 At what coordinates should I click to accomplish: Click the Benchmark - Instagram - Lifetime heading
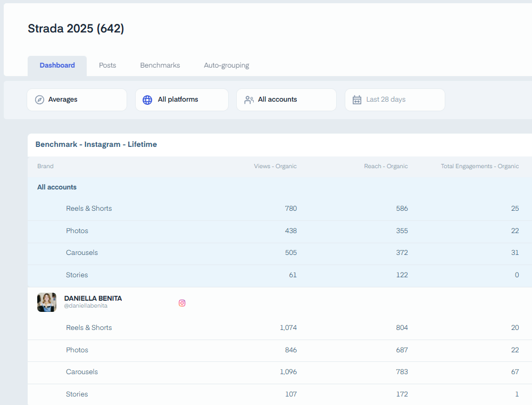coord(96,145)
